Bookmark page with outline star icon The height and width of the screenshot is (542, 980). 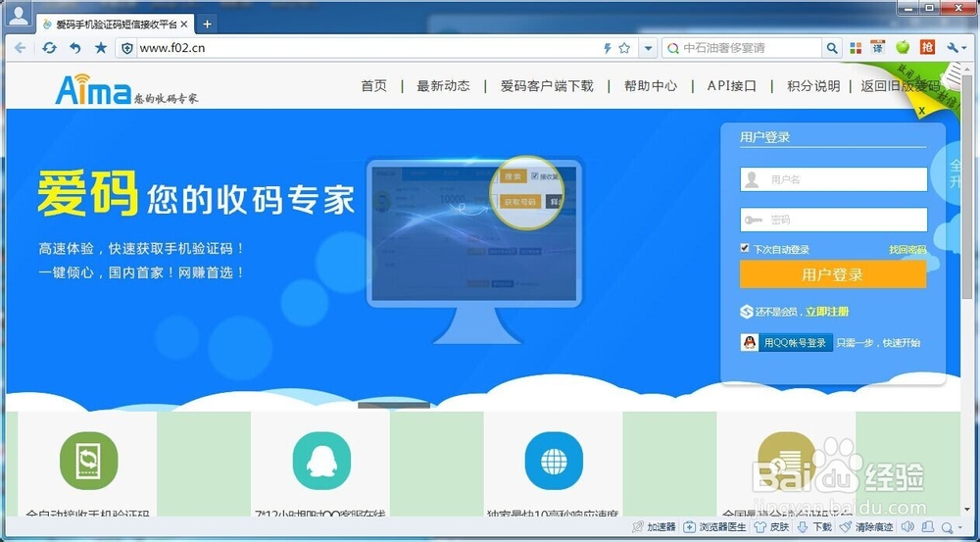click(x=624, y=48)
